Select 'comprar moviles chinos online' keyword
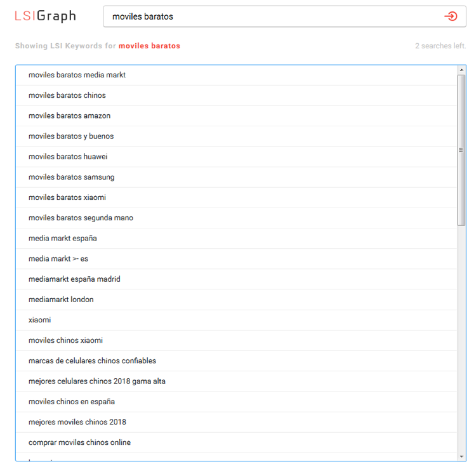 (237, 442)
